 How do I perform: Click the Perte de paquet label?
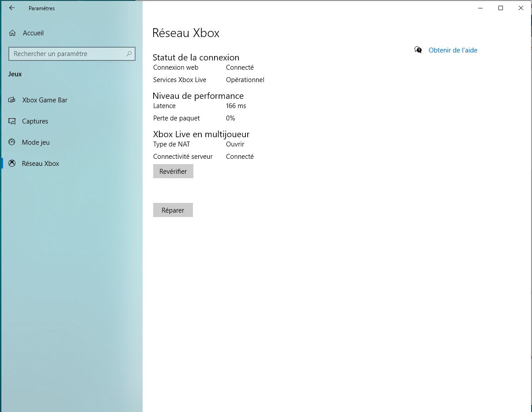tap(177, 118)
